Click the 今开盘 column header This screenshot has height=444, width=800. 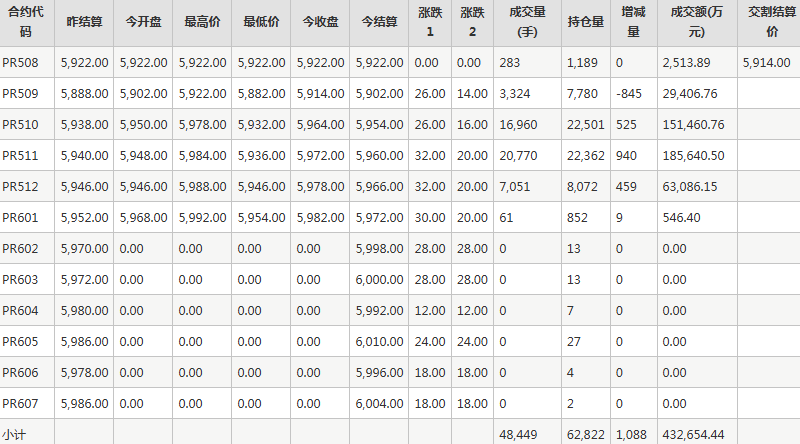pos(143,22)
